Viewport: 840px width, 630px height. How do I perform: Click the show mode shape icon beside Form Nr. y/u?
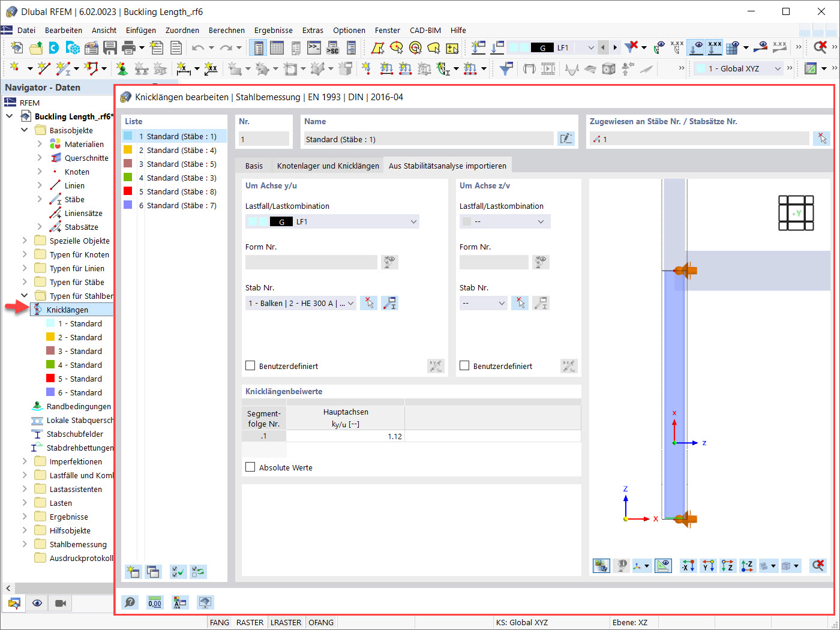pyautogui.click(x=390, y=262)
